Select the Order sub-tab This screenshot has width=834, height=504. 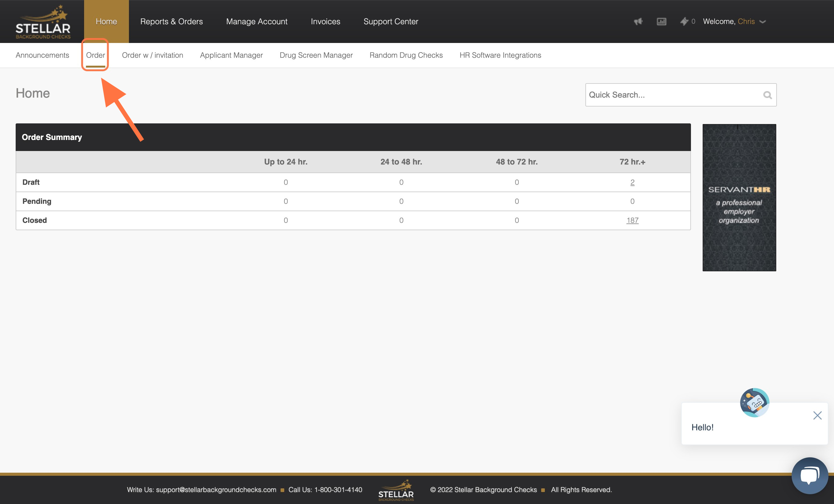click(x=95, y=55)
